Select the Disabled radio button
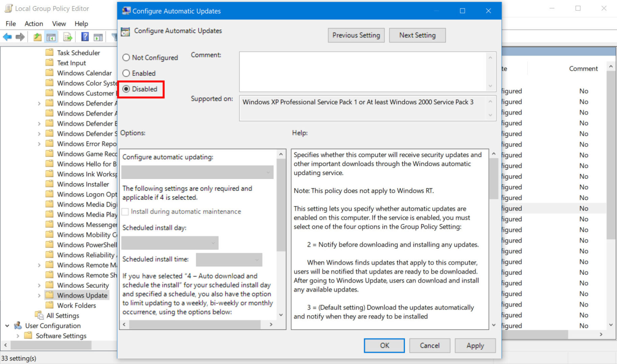The width and height of the screenshot is (617, 364). (126, 89)
